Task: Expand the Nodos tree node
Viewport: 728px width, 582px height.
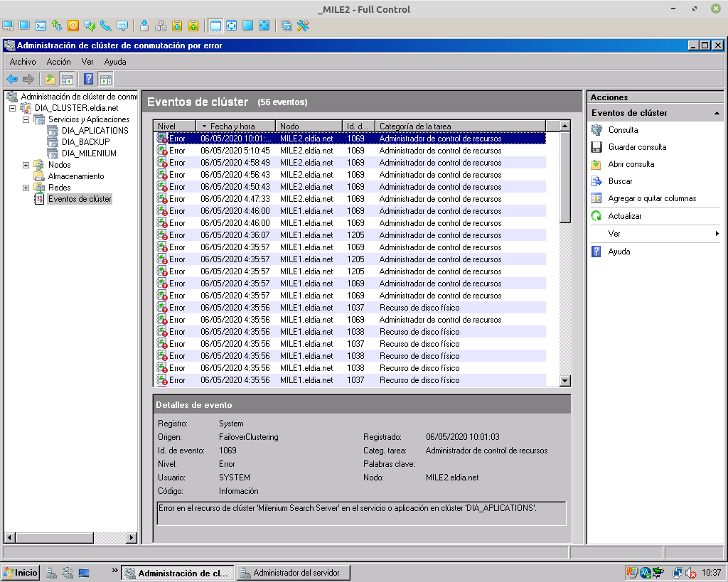Action: click(x=26, y=165)
